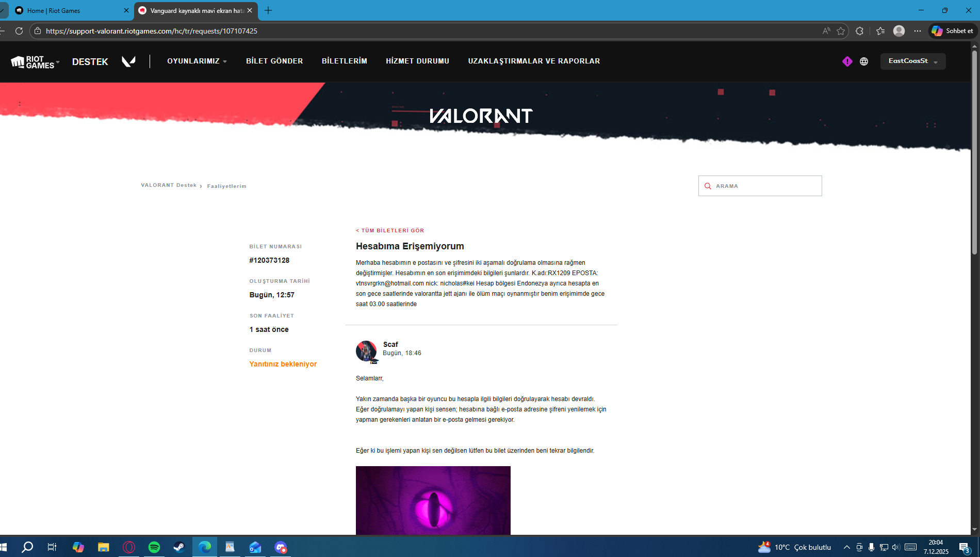
Task: Click the Yanıtınız bekleniyor status text
Action: [283, 364]
